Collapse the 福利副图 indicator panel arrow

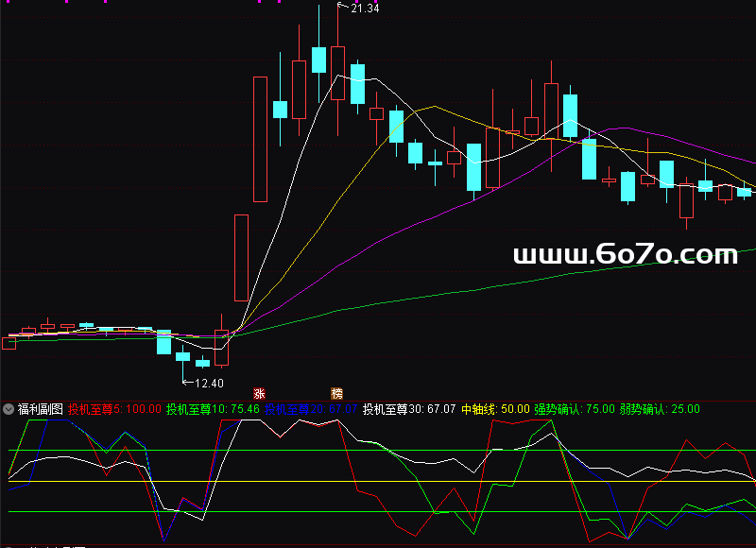(9, 409)
